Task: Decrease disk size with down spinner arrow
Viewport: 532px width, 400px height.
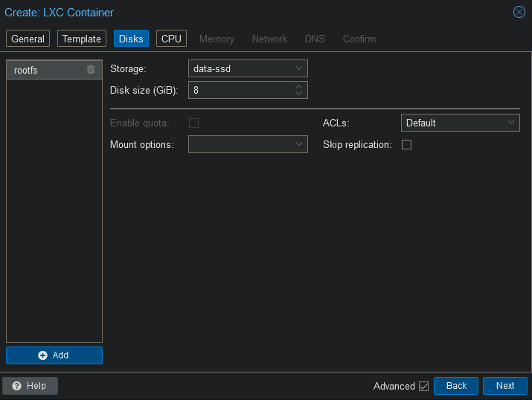Action: click(299, 94)
